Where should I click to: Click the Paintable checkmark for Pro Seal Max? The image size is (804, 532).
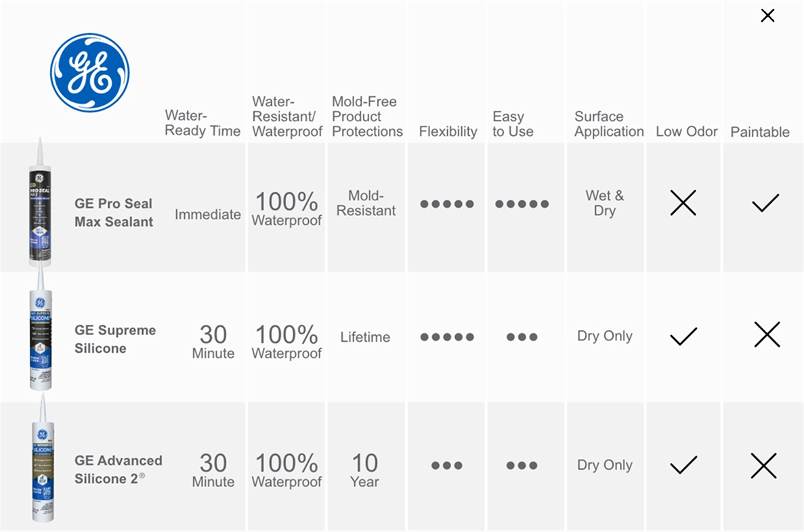(765, 203)
